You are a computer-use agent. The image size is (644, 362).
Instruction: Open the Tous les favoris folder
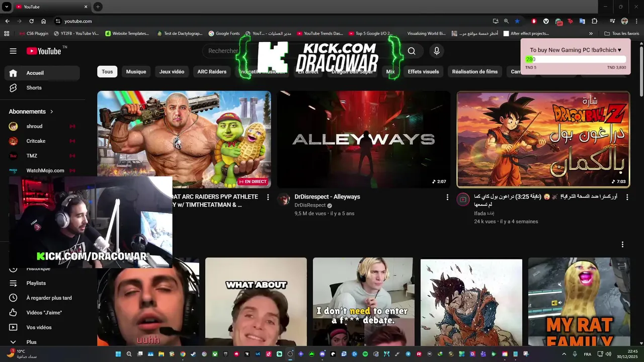point(622,34)
